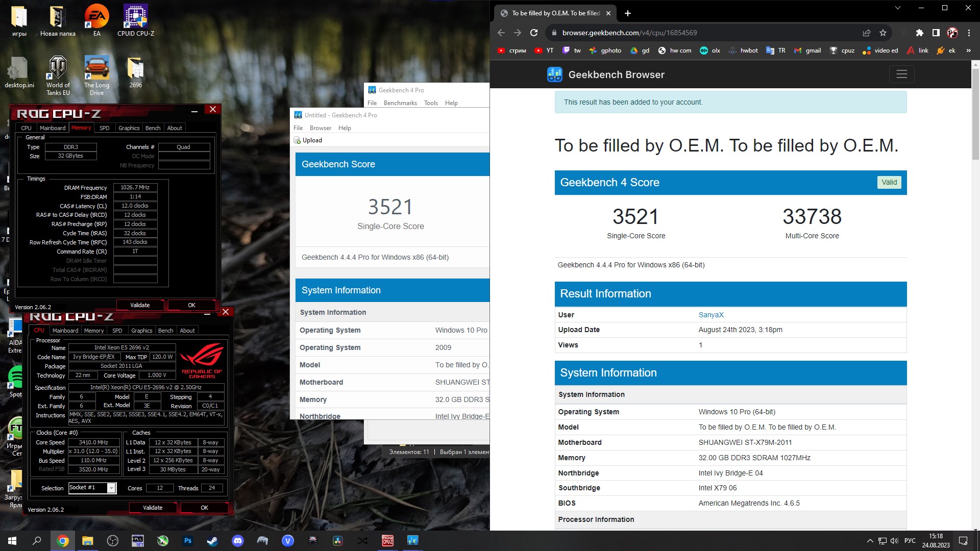This screenshot has width=980, height=551.
Task: Open Bench tab in lower CPU-Z
Action: point(165,331)
